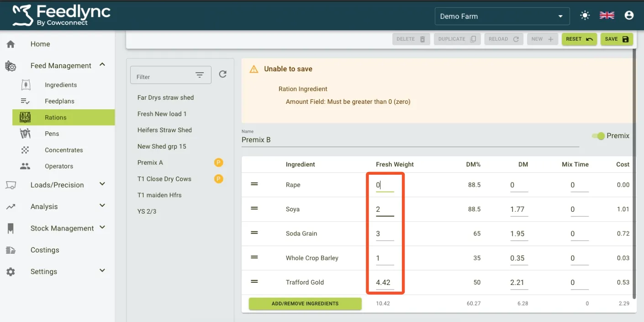644x322 pixels.
Task: Open language selection via the UK flag
Action: tap(607, 16)
